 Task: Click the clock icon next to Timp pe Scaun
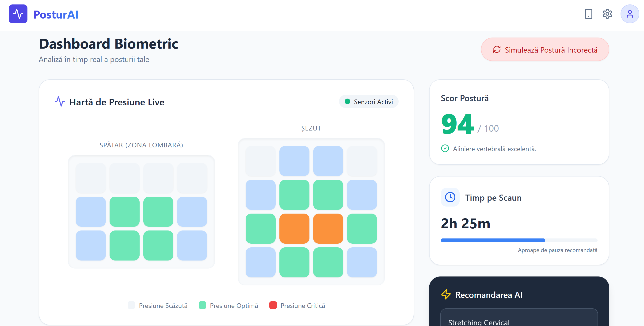pos(450,197)
